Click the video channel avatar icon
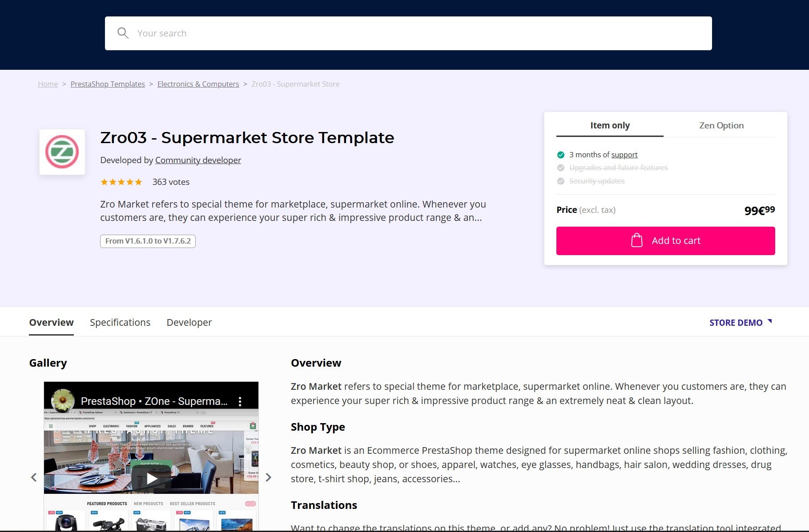809x532 pixels. click(63, 400)
